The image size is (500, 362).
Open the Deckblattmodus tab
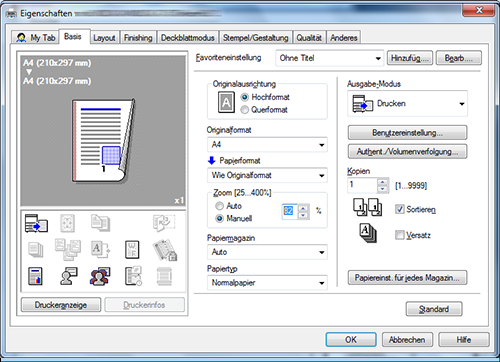[188, 38]
